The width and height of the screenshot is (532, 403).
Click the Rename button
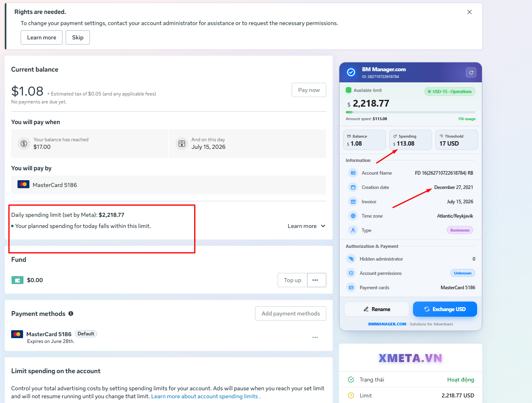pyautogui.click(x=376, y=309)
